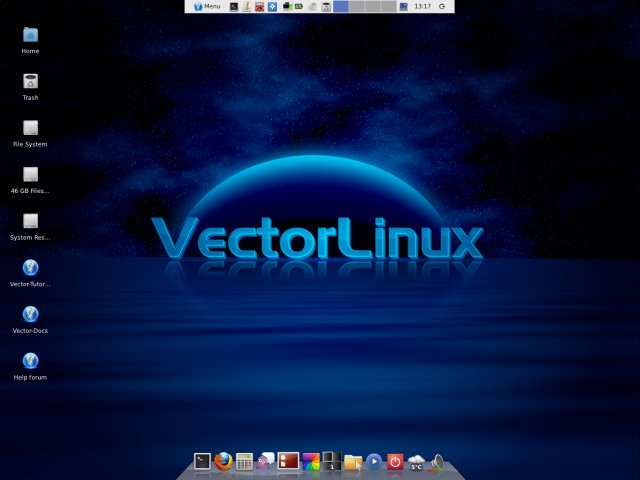Open Pidgin messenger from the dock
This screenshot has height=480, width=640.
[266, 461]
